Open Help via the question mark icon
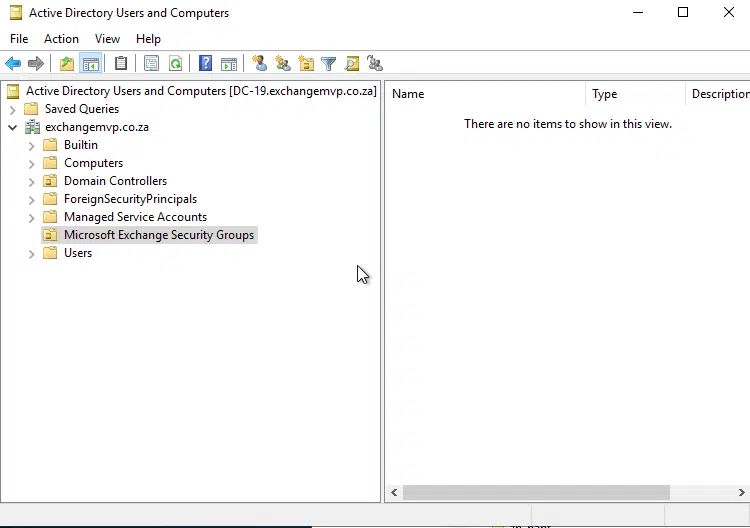 click(205, 64)
